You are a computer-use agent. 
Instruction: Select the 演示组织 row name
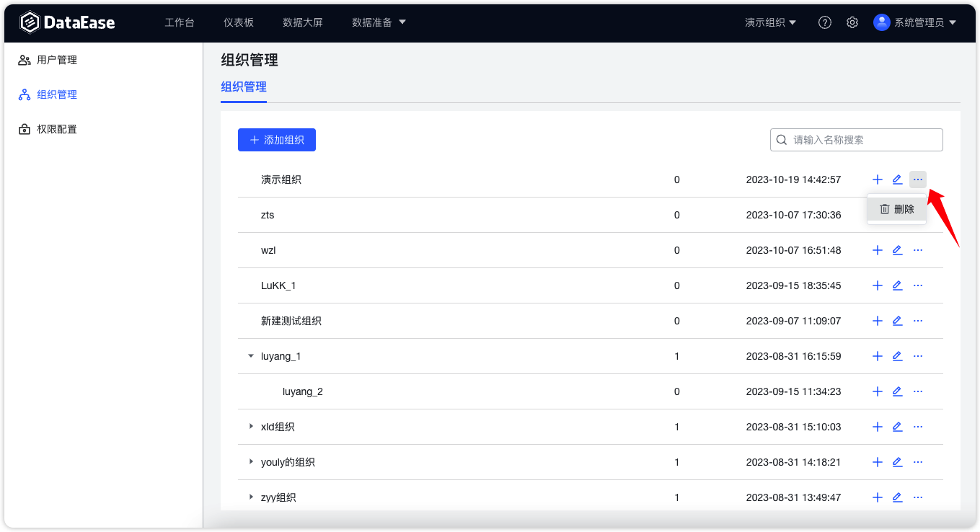coord(281,179)
